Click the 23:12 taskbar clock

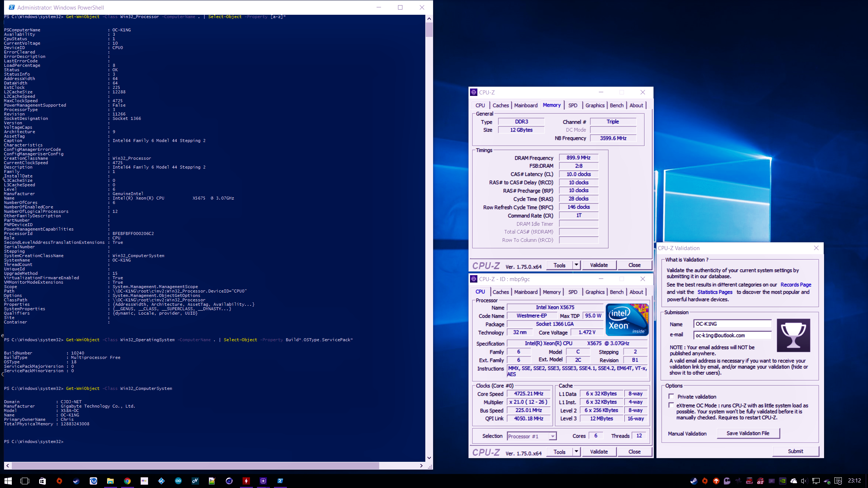854,481
